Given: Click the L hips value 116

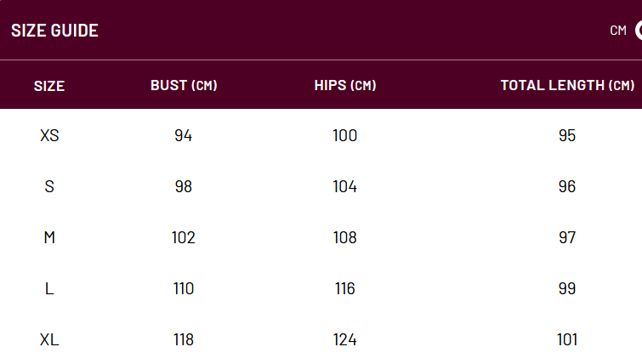Looking at the screenshot, I should tap(344, 288).
